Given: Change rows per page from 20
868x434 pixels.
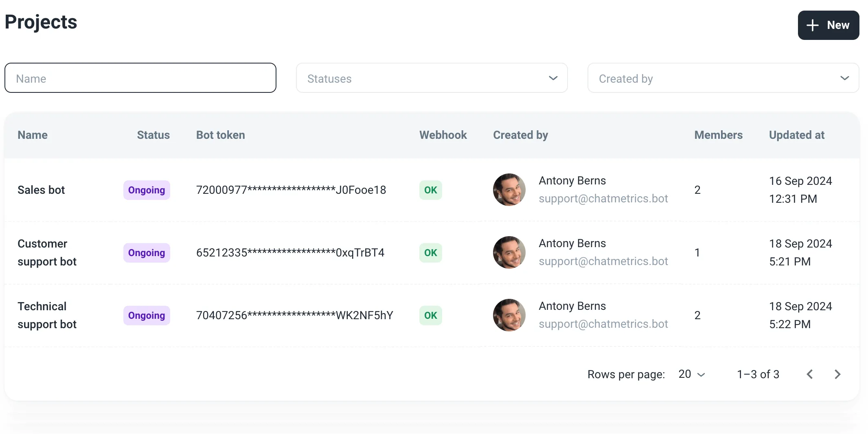Looking at the screenshot, I should (691, 374).
